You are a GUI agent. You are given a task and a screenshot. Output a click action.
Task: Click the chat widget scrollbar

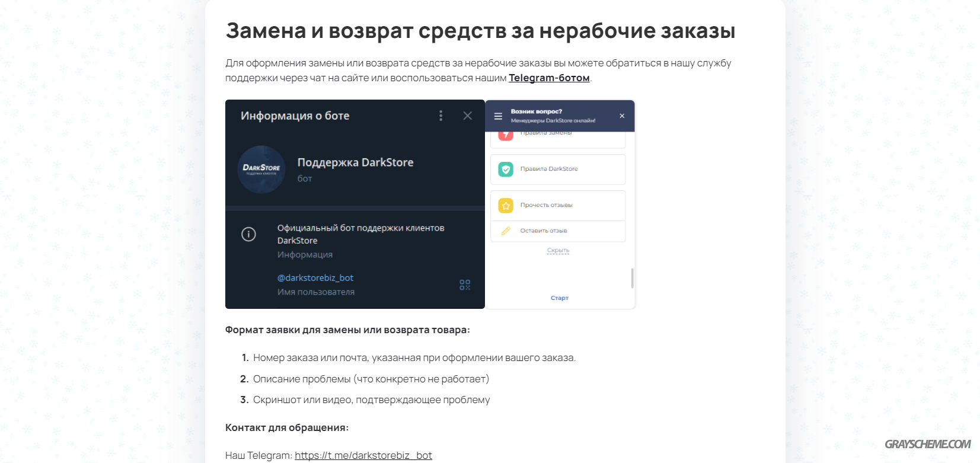pyautogui.click(x=632, y=278)
